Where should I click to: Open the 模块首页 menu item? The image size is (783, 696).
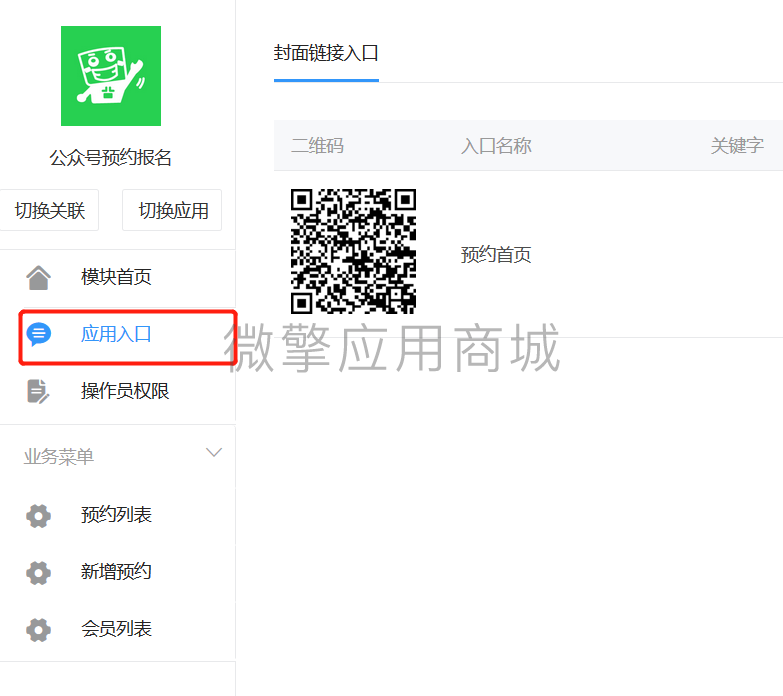tap(118, 277)
